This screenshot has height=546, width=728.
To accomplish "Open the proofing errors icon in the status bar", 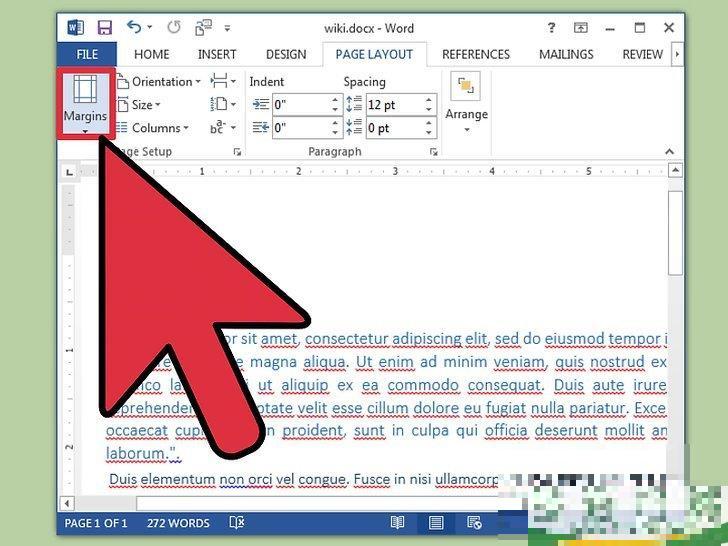I will tap(237, 523).
